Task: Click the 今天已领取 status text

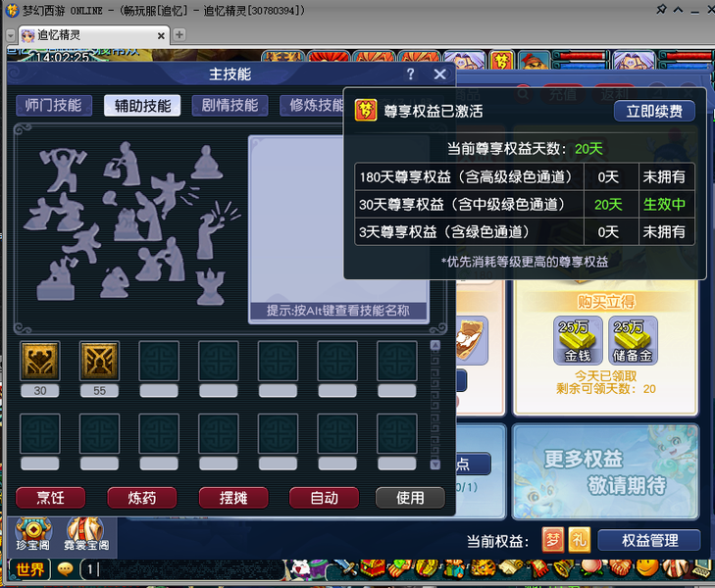Action: coord(605,376)
